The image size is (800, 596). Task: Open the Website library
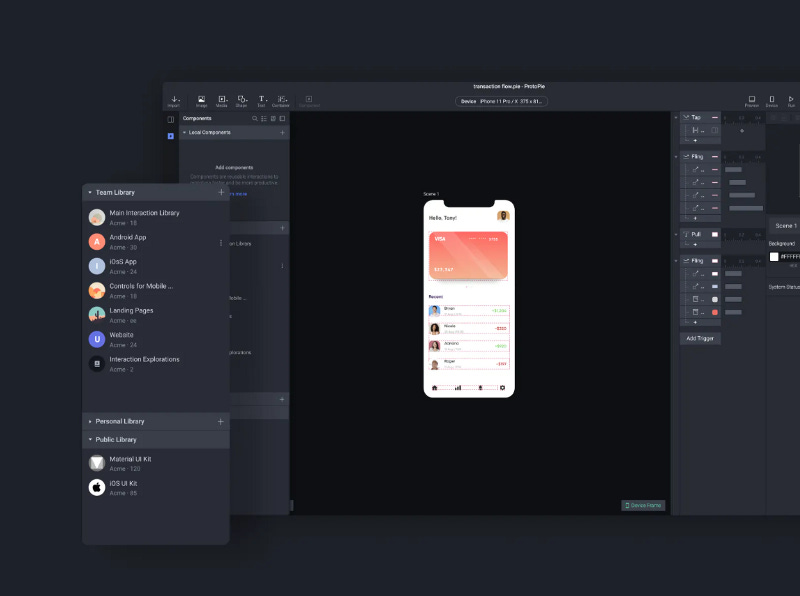[156, 340]
